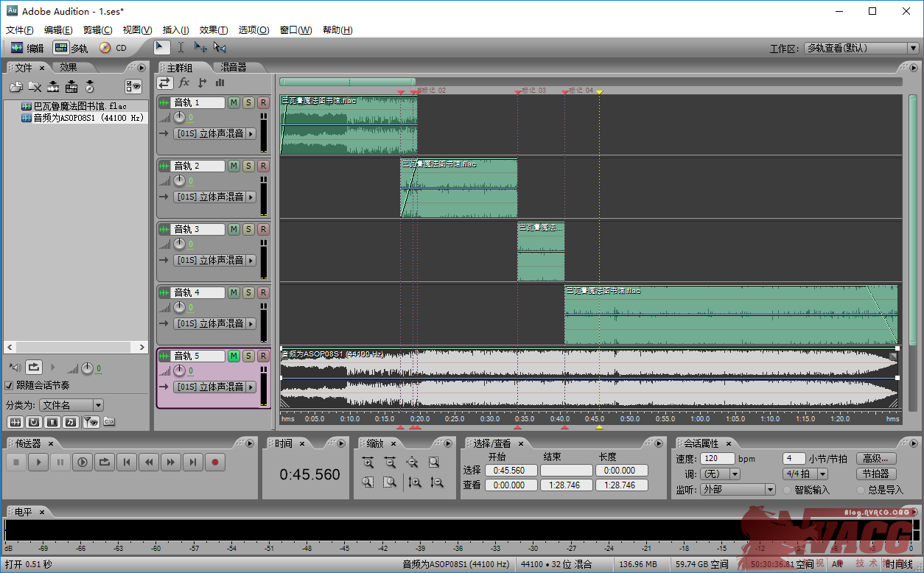The image size is (924, 573).
Task: Select the time selection I-beam tool
Action: point(181,47)
